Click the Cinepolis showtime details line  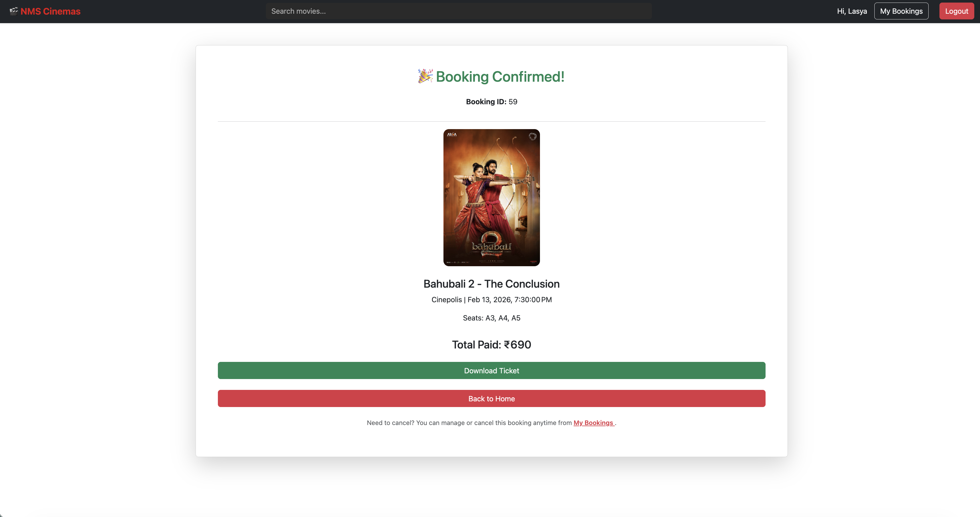click(491, 300)
